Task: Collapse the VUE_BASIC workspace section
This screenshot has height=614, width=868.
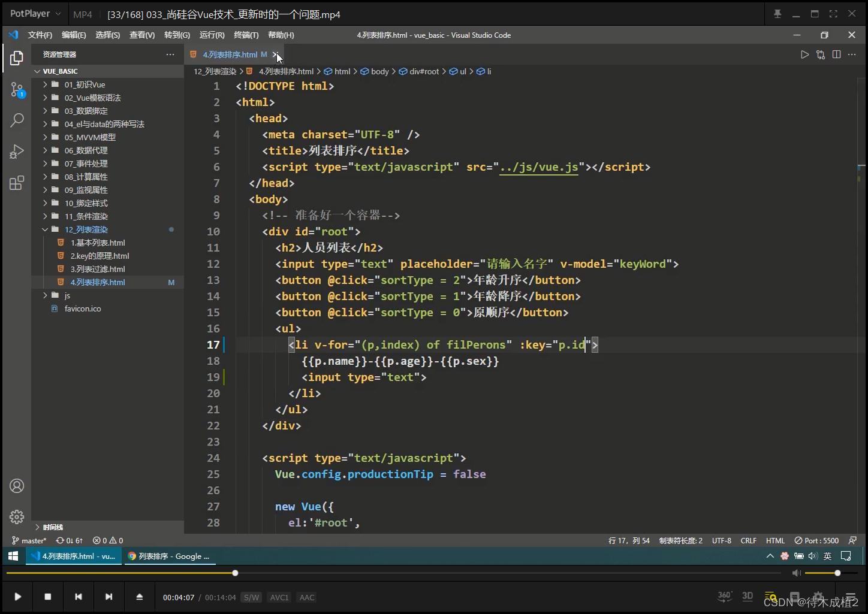Action: point(37,71)
